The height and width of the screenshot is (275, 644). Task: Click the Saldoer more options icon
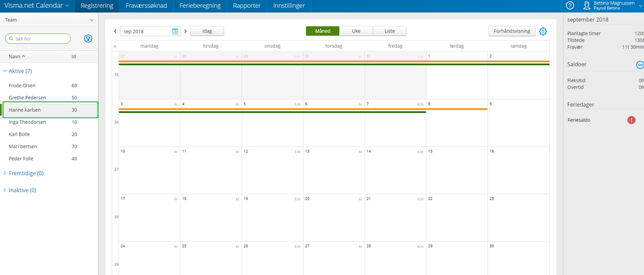point(639,65)
